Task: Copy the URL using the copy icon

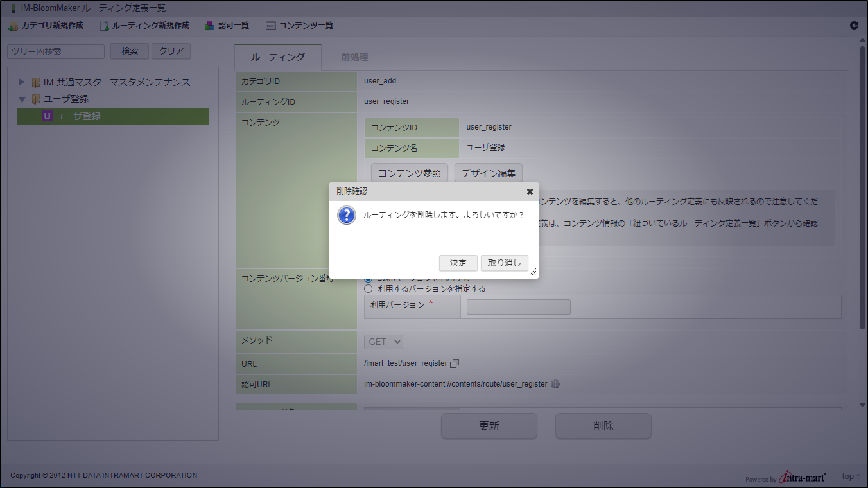Action: 455,363
